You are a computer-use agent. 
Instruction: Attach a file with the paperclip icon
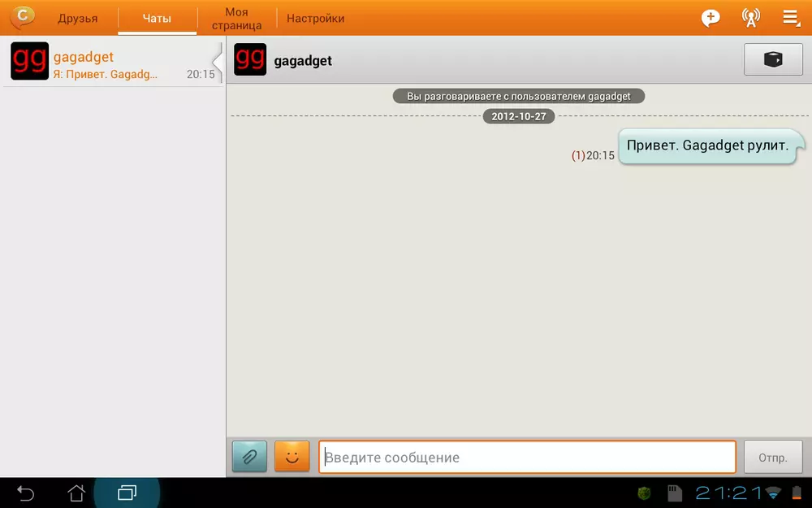(249, 457)
